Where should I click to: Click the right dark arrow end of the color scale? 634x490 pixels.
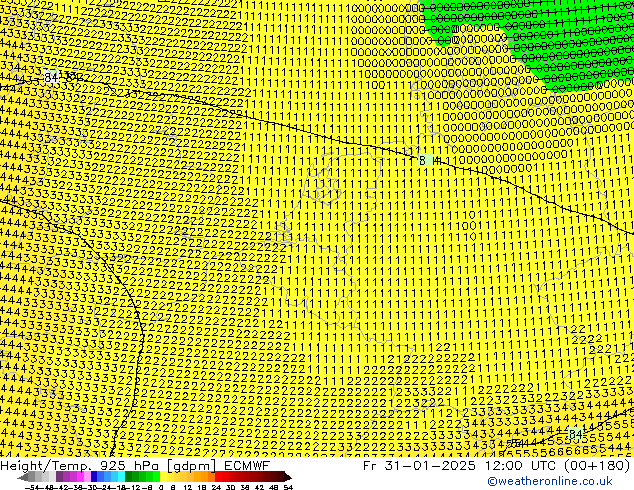click(x=287, y=476)
